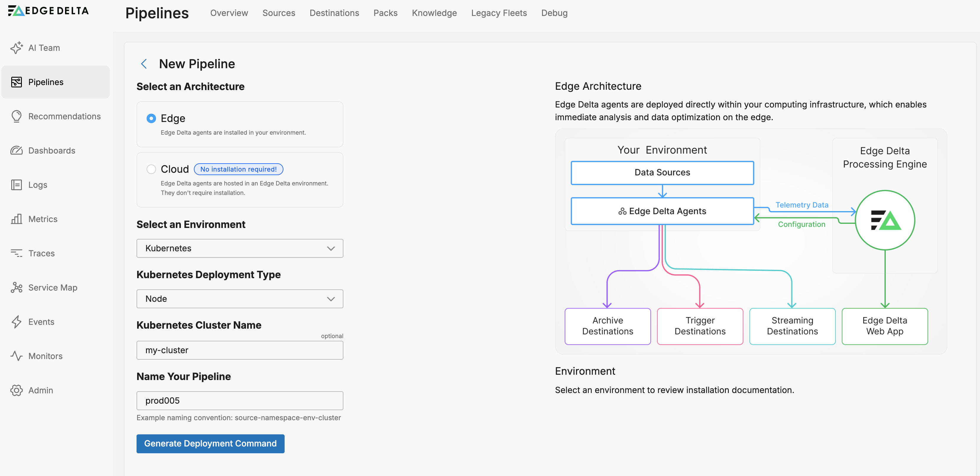Expand the Node deployment type dropdown

point(240,299)
